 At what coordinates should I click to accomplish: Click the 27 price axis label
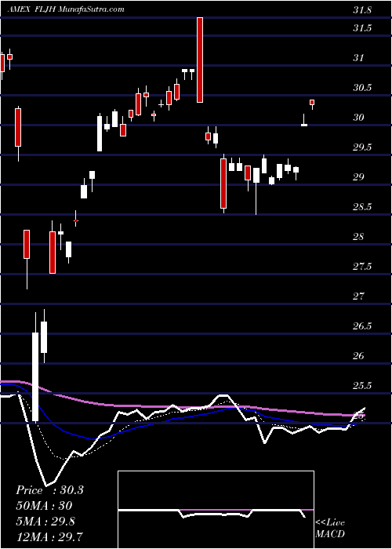coord(359,297)
